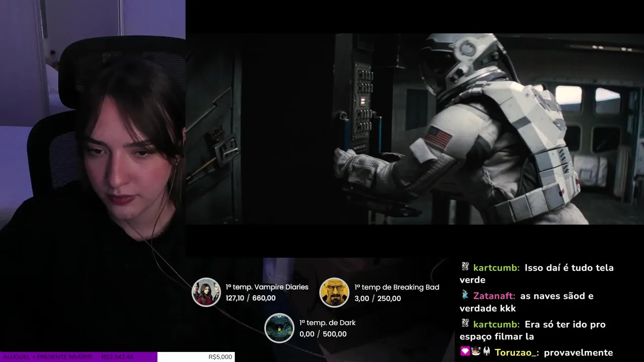
Task: Click the "3,00 / 250,00" amount
Action: tap(377, 299)
